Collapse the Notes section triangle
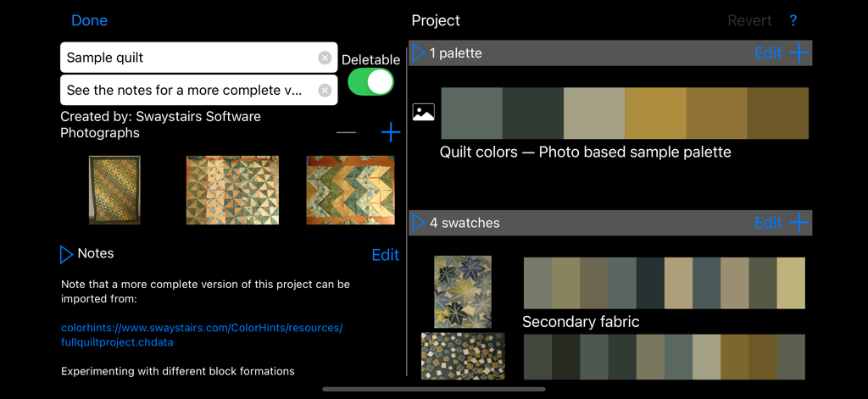The width and height of the screenshot is (868, 399). pyautogui.click(x=66, y=254)
